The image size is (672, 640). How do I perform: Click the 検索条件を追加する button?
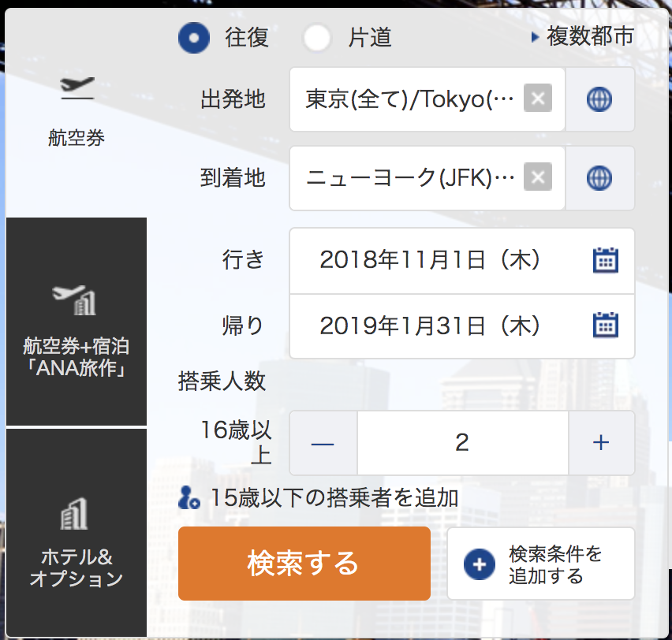[x=541, y=564]
